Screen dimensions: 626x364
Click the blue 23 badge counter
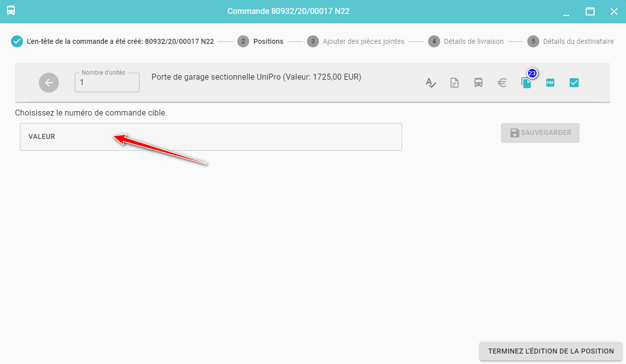532,74
